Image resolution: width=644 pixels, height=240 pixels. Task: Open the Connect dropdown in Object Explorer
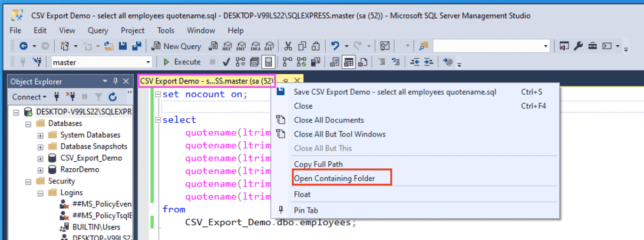(29, 96)
